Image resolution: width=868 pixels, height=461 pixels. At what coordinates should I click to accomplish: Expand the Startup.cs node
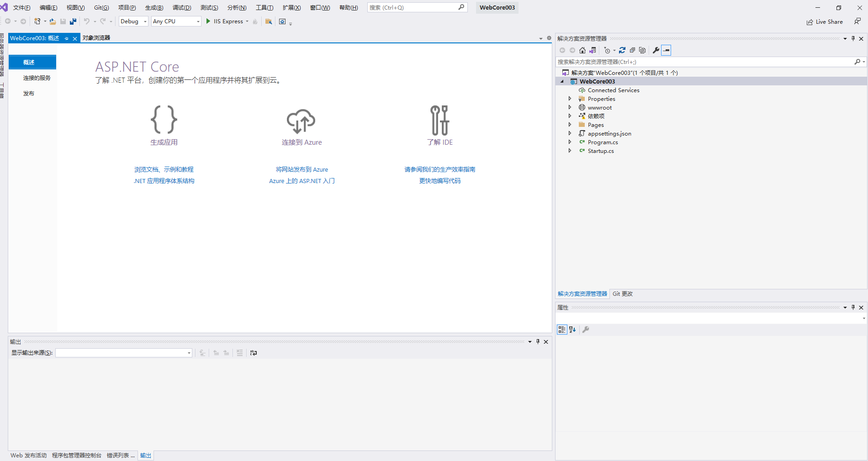tap(570, 151)
